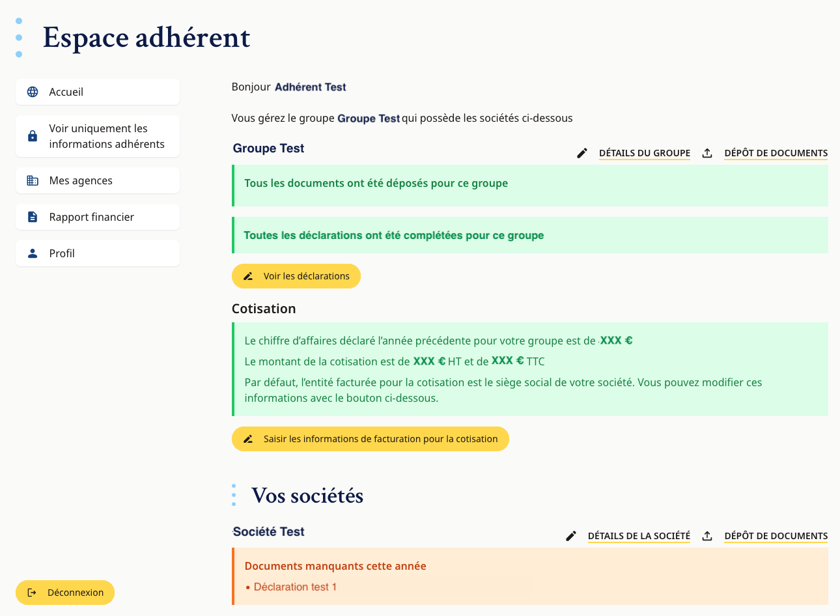This screenshot has height=616, width=840.
Task: Click the upload icon beside group Dépôt de Documents
Action: pos(707,152)
